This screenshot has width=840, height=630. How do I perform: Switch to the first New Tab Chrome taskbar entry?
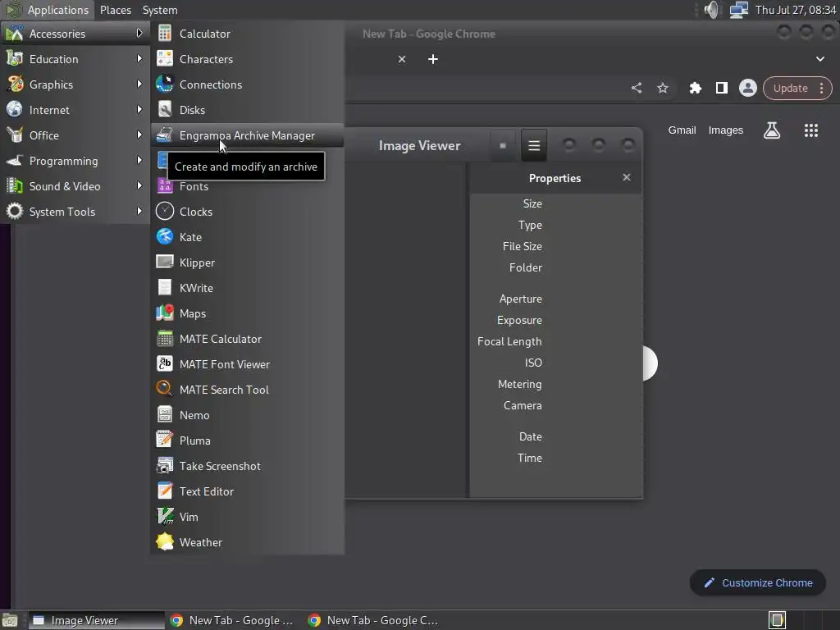[234, 620]
